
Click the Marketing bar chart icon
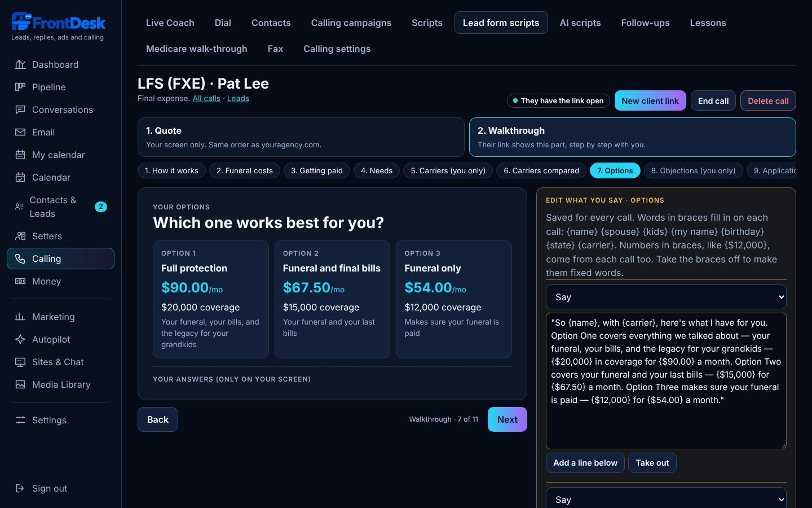pyautogui.click(x=20, y=317)
